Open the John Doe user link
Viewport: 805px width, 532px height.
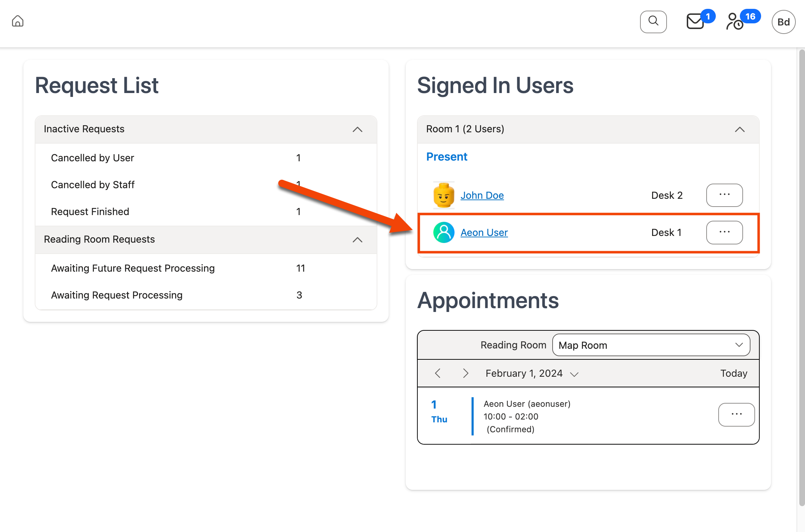tap(482, 195)
